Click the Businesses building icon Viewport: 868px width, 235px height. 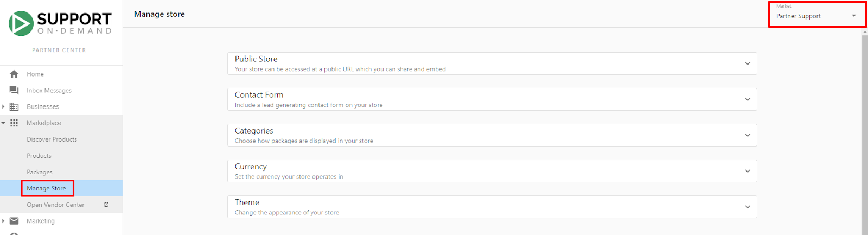click(14, 106)
